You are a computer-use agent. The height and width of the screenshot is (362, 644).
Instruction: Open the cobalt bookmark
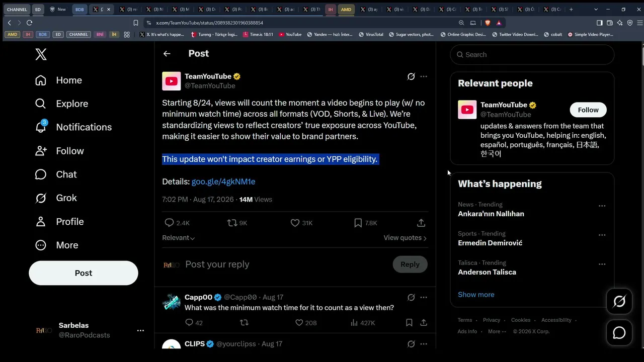click(553, 35)
